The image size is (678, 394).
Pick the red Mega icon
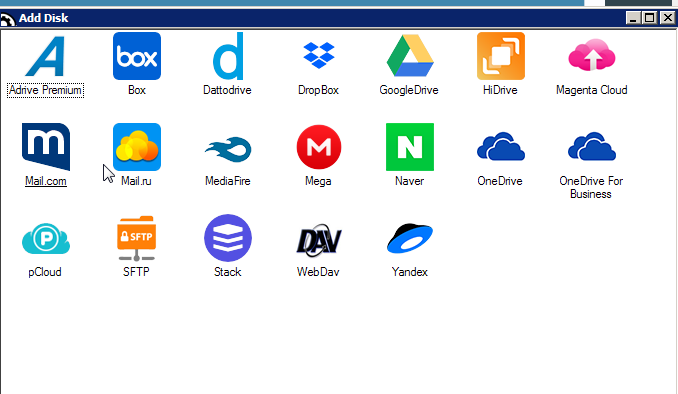[319, 147]
